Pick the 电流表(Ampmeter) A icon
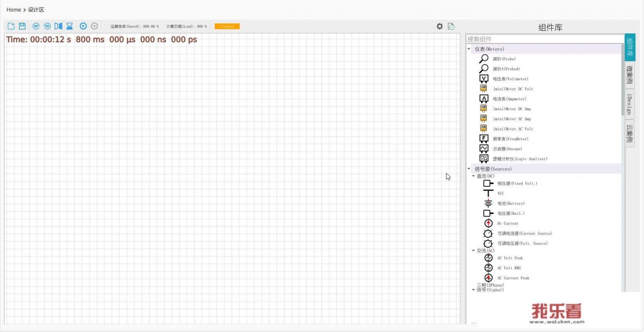This screenshot has width=644, height=332. [x=484, y=99]
